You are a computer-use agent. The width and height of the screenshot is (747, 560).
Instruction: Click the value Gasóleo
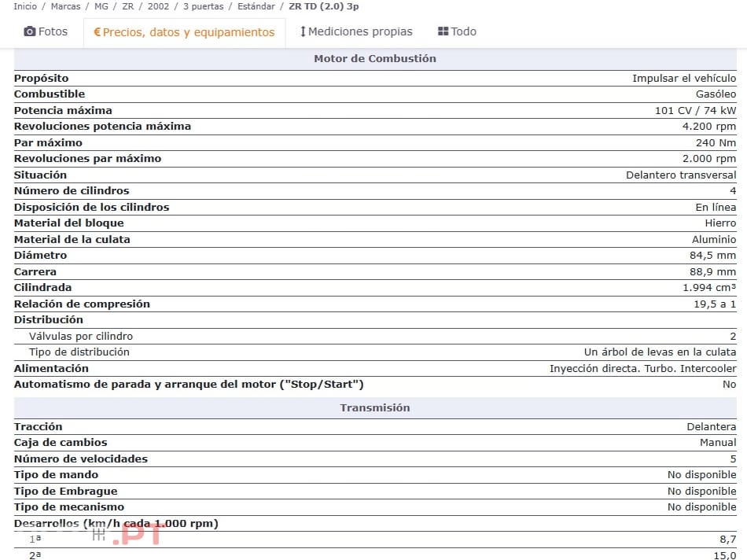click(716, 94)
